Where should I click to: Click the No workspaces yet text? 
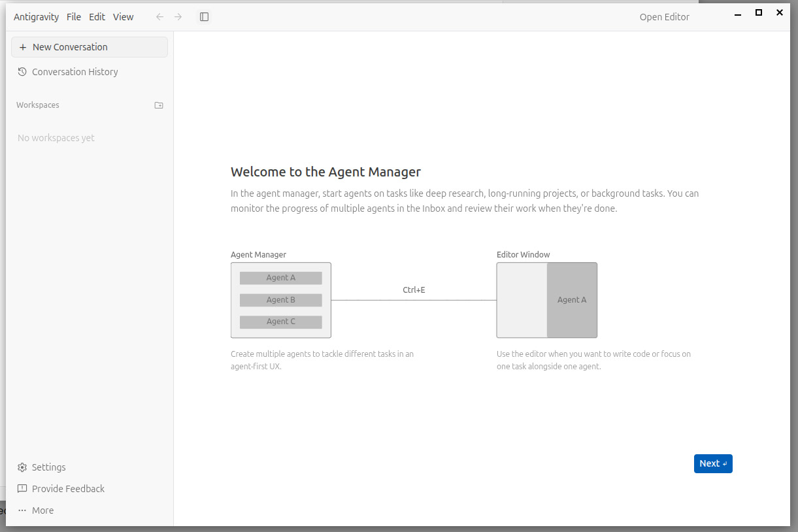click(56, 138)
